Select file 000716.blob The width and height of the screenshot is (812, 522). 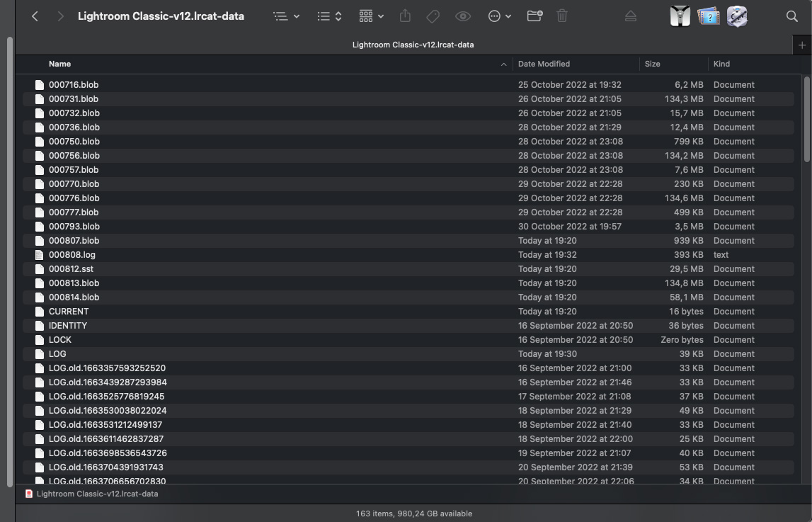408,84
